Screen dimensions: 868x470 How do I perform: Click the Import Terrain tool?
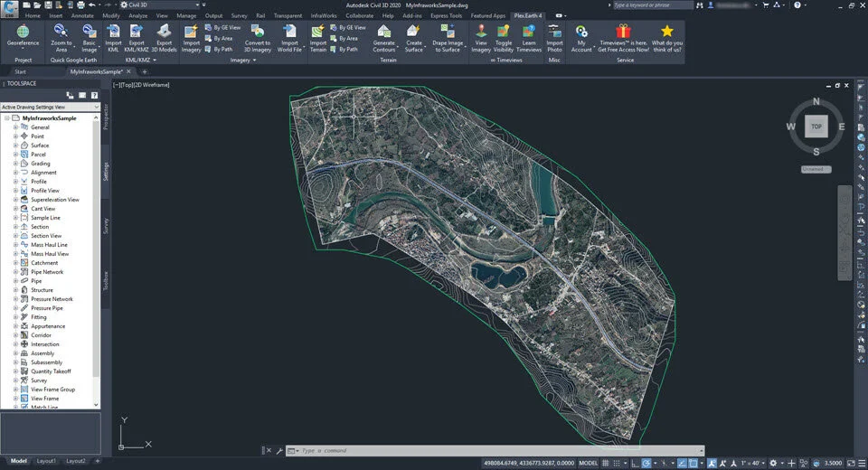tap(317, 37)
